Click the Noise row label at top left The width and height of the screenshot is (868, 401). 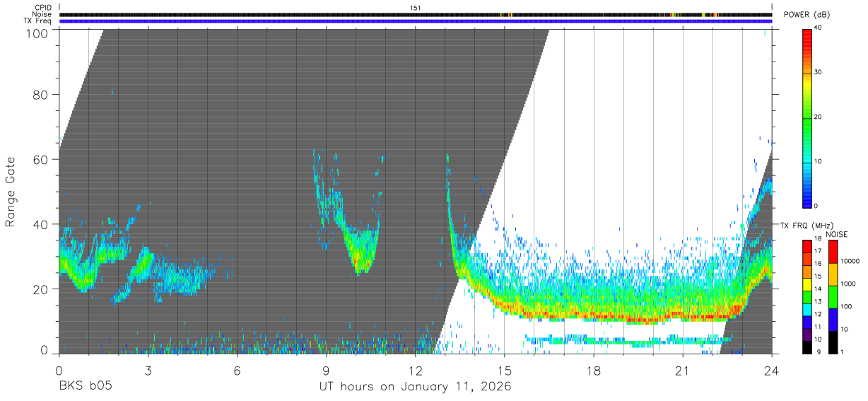pos(42,14)
